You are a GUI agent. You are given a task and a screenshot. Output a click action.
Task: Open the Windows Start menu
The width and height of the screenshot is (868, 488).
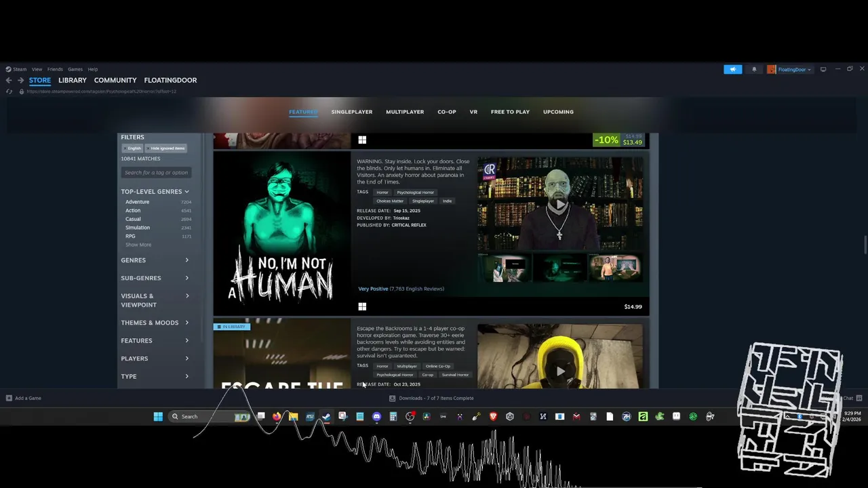click(x=158, y=416)
